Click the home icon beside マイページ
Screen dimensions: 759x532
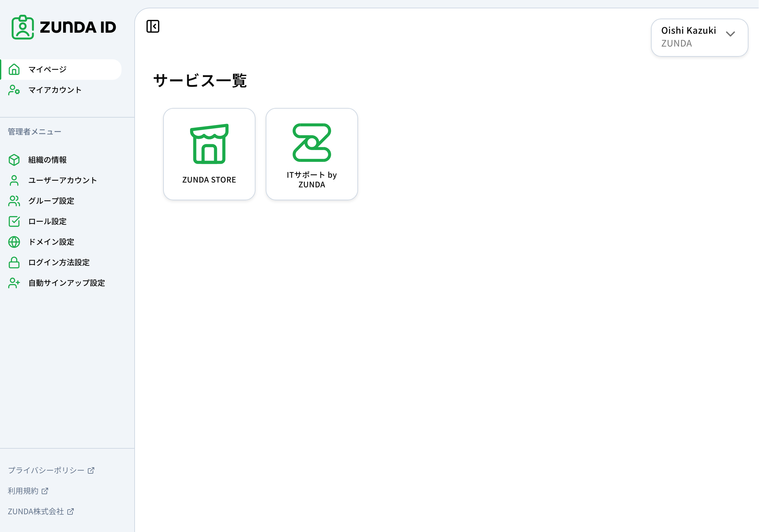point(14,70)
